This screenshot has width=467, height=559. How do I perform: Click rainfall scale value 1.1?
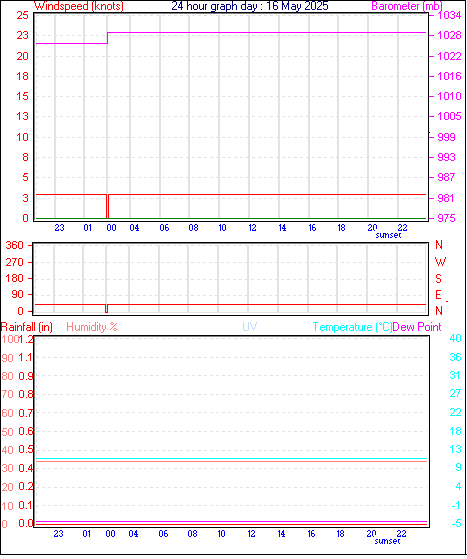coord(25,357)
